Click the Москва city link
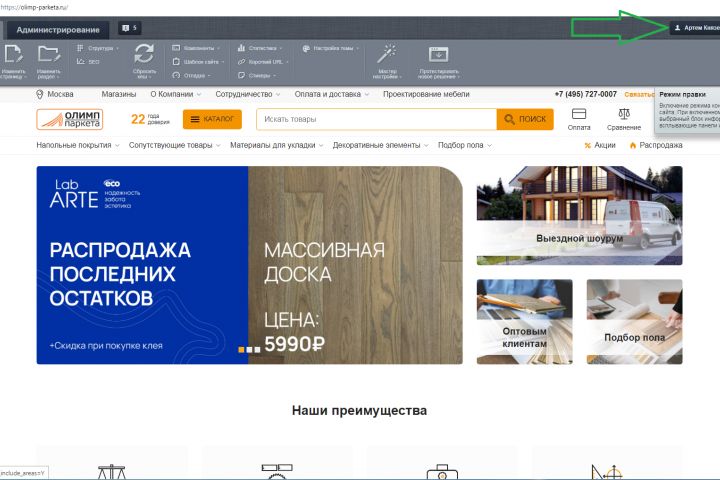Viewport: 720px width, 480px height. 60,94
